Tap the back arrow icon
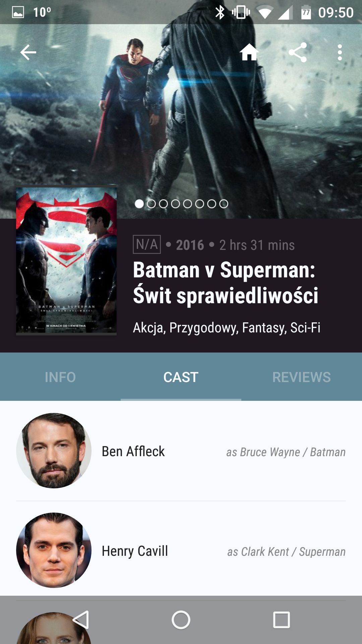 point(28,53)
